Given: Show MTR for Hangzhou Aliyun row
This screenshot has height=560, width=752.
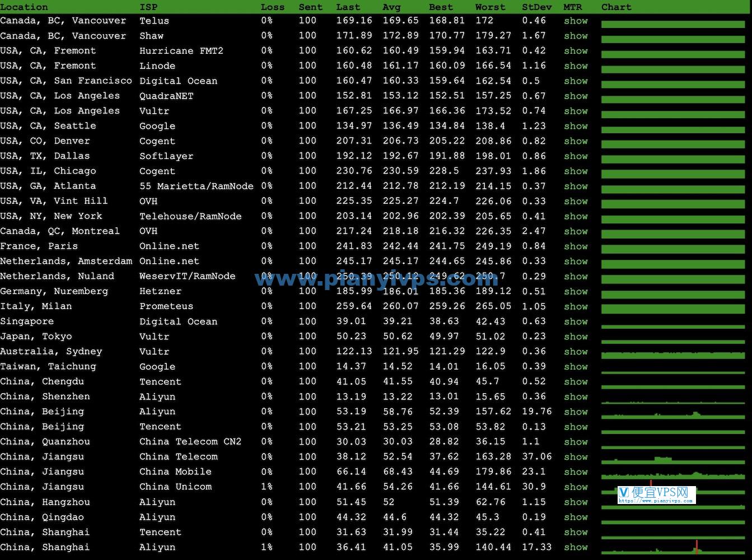Looking at the screenshot, I should (576, 502).
